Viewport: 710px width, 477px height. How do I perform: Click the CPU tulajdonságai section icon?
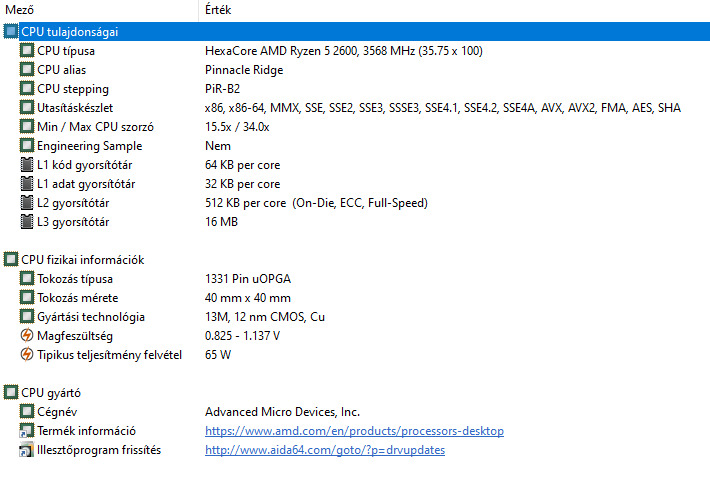tap(11, 32)
